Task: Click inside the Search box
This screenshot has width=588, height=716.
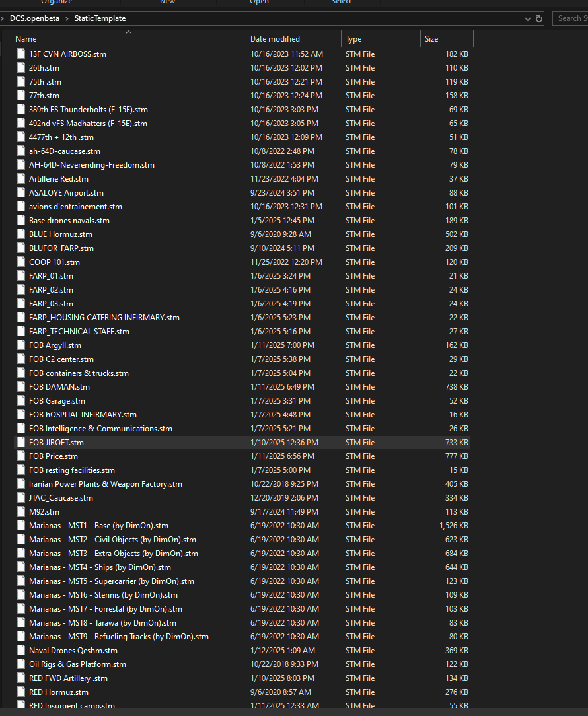Action: point(570,18)
